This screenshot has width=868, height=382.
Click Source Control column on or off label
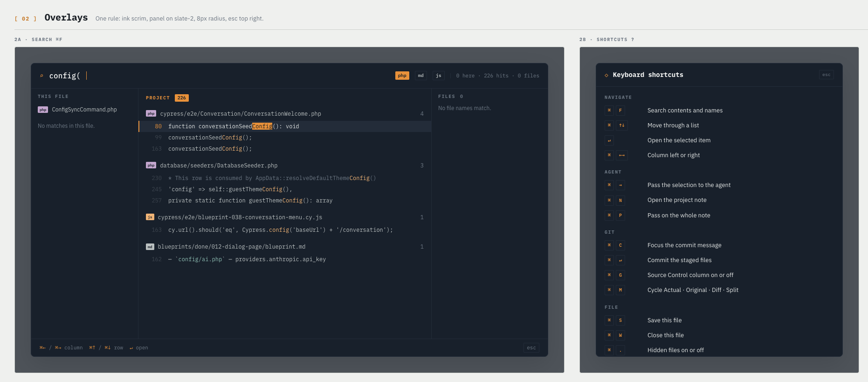(690, 275)
